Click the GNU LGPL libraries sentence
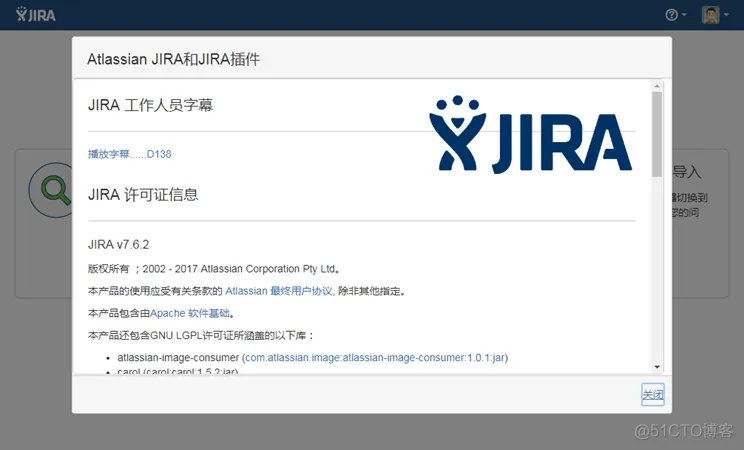The width and height of the screenshot is (744, 450). click(x=201, y=336)
